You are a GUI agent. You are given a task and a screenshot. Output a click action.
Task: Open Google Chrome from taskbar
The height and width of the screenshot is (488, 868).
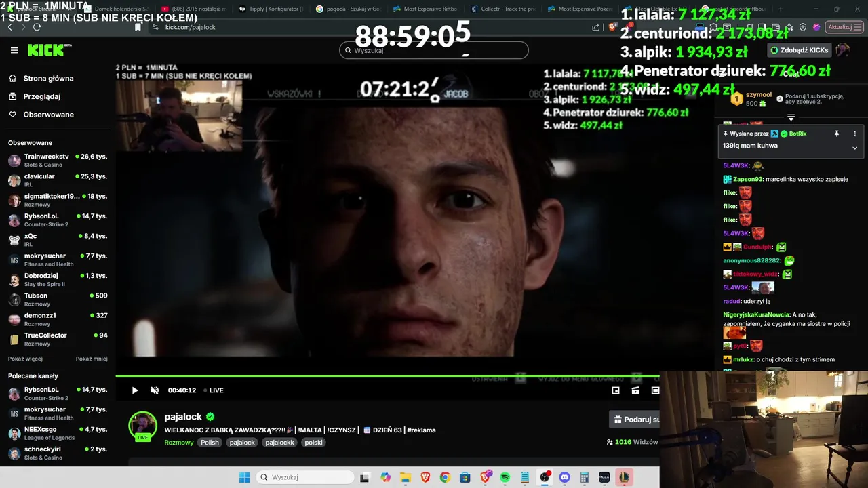tap(445, 477)
